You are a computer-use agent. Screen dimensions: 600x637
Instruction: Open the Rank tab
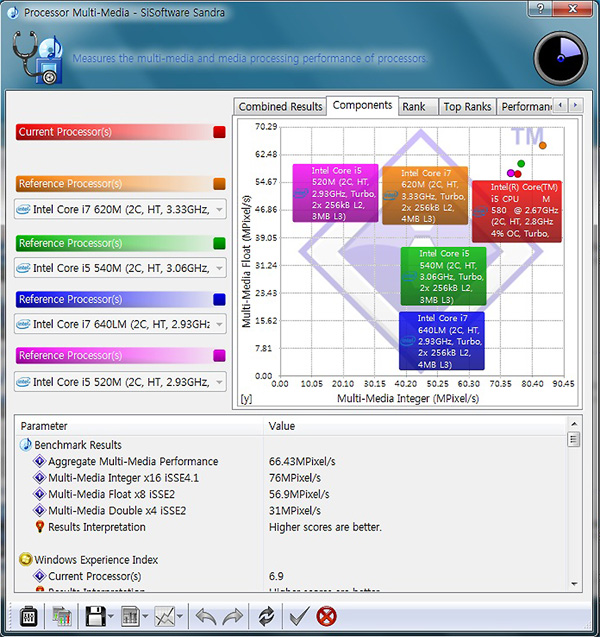[418, 106]
